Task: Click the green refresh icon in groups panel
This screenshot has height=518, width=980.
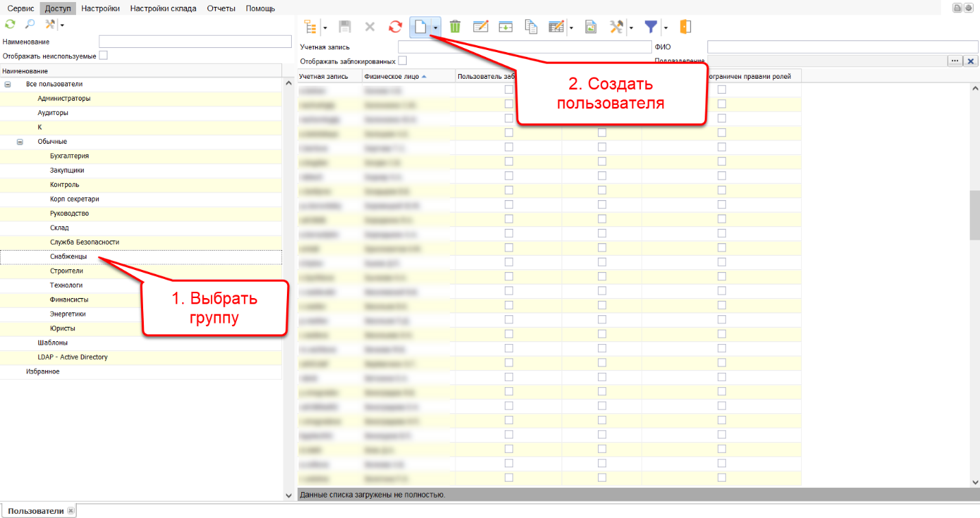Action: [x=10, y=24]
